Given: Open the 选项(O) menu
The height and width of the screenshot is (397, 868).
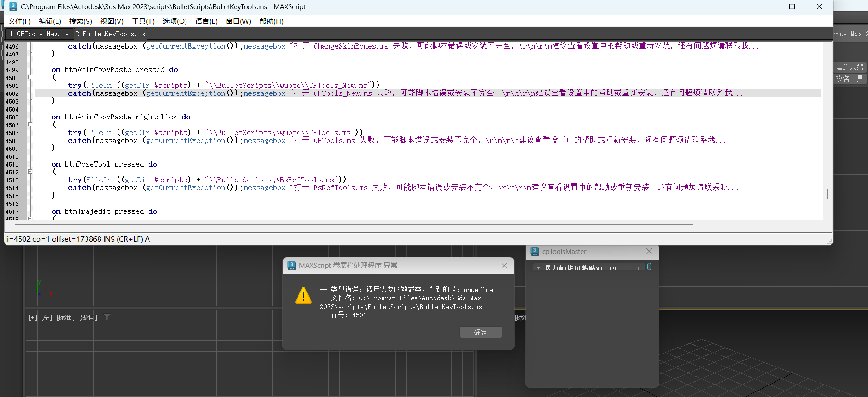Looking at the screenshot, I should [x=174, y=21].
